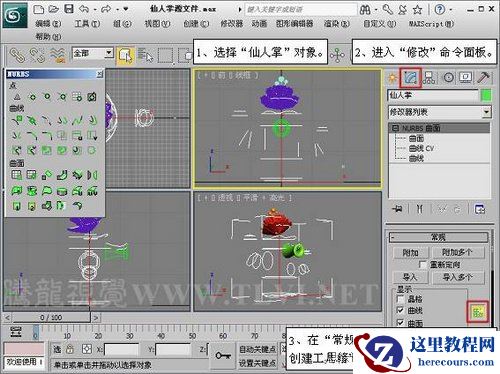Activate the Select Object tool
Image resolution: width=500 pixels, height=374 pixels.
coord(125,55)
